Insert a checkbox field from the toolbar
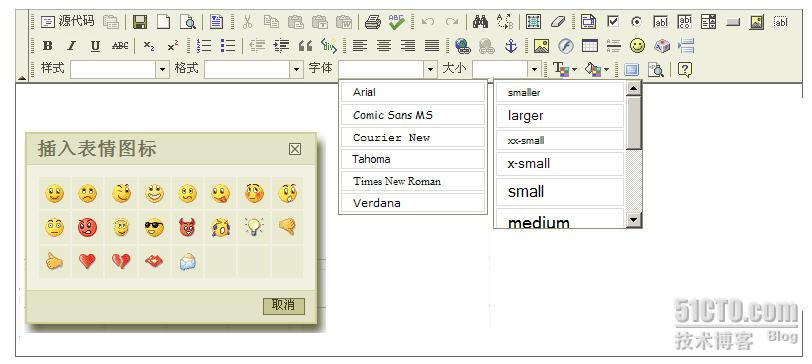Screen dimensions: 812x364 [613, 22]
